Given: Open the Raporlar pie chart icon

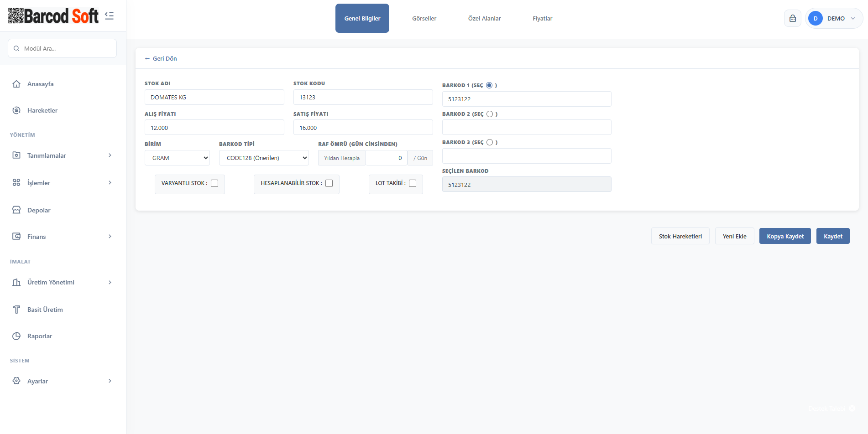Looking at the screenshot, I should 16,336.
